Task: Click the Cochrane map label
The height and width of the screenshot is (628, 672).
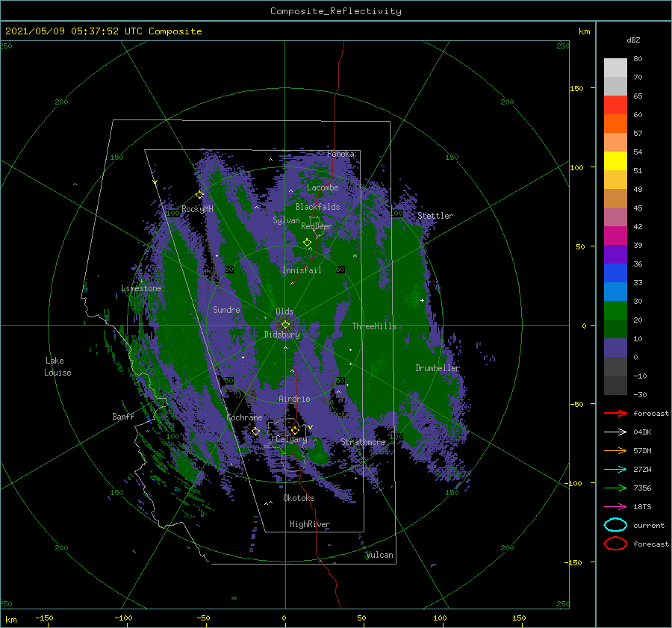Action: [x=244, y=417]
